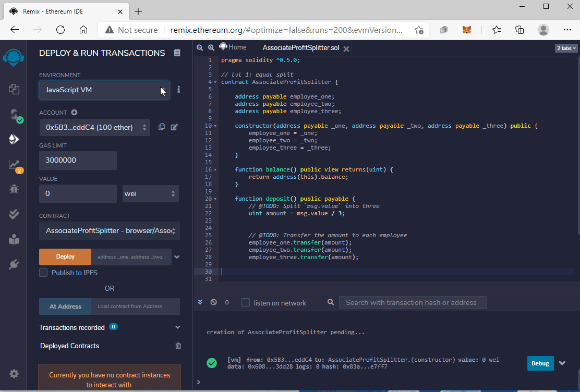The width and height of the screenshot is (580, 392).
Task: Toggle terminal collapse double-chevron icon
Action: [x=200, y=302]
